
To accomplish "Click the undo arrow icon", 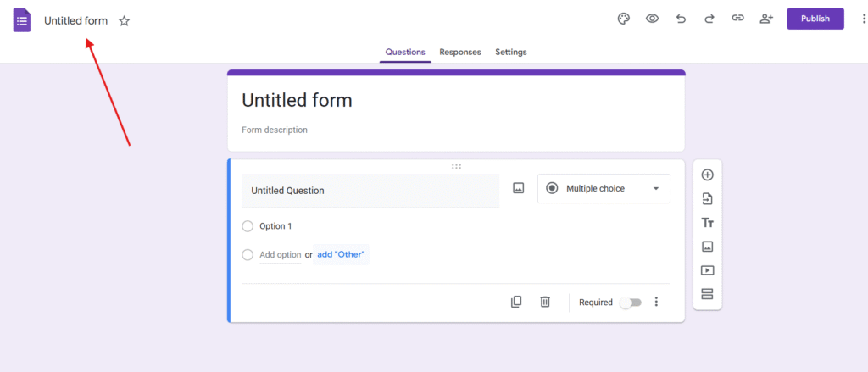I will 681,19.
